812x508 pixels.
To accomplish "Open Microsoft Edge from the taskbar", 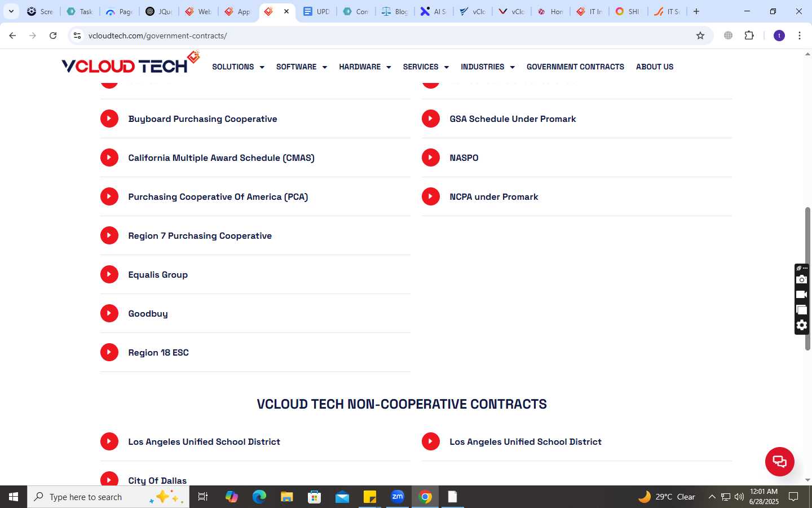I will 259,497.
